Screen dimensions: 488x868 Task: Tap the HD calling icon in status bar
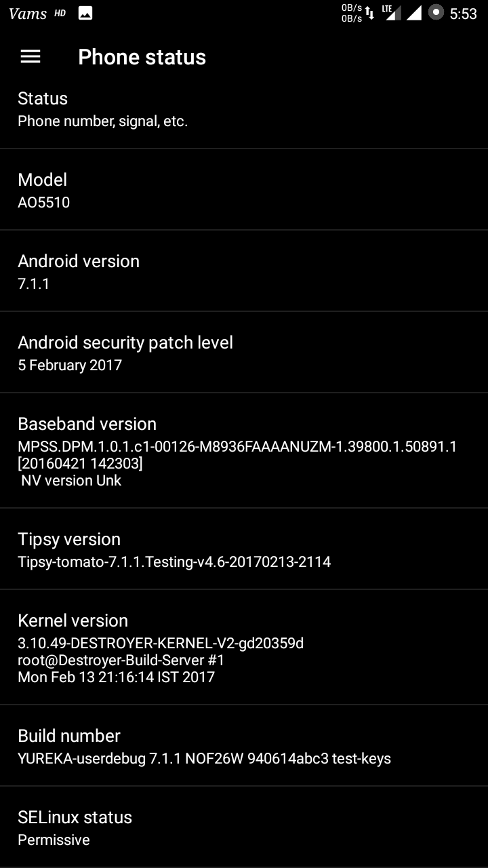click(x=60, y=13)
